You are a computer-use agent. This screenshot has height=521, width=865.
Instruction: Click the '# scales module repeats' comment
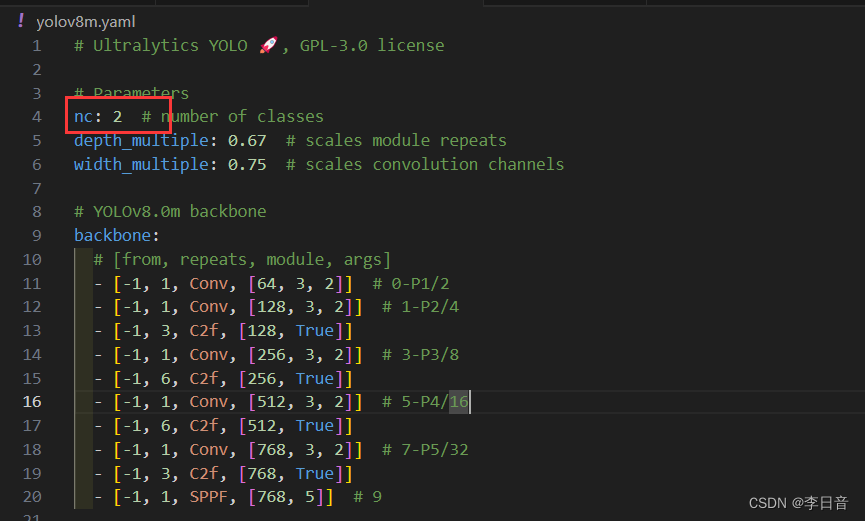coord(396,140)
